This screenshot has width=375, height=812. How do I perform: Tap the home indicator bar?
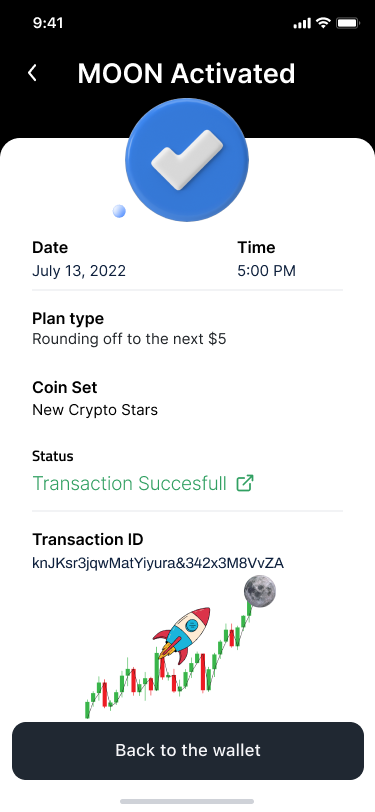click(187, 801)
